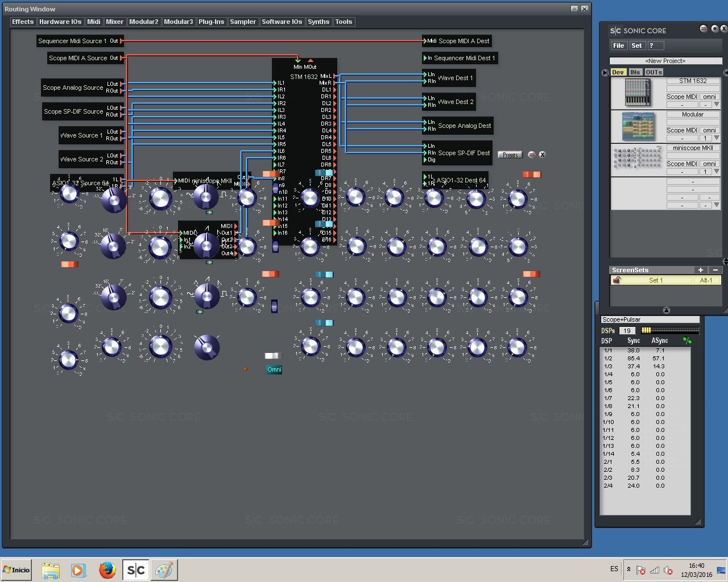This screenshot has width=728, height=582.
Task: Open the Scope MIDI field for miniscope MKII
Action: click(x=682, y=164)
